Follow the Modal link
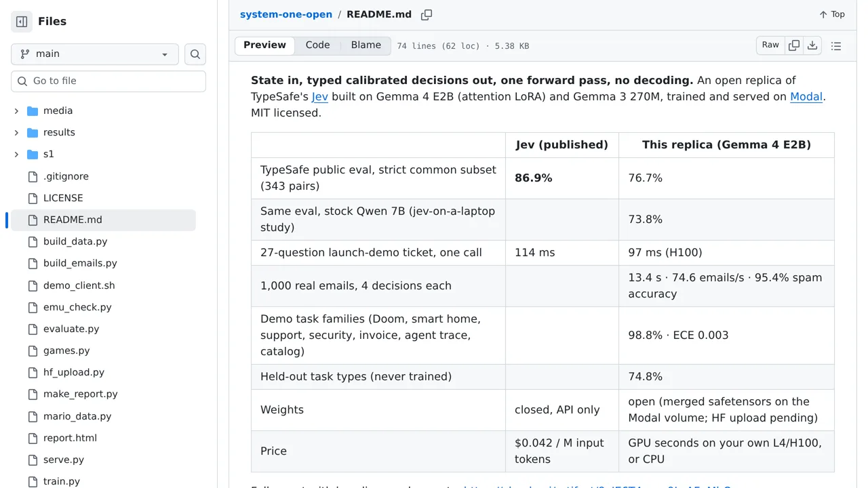868x488 pixels. [x=806, y=97]
